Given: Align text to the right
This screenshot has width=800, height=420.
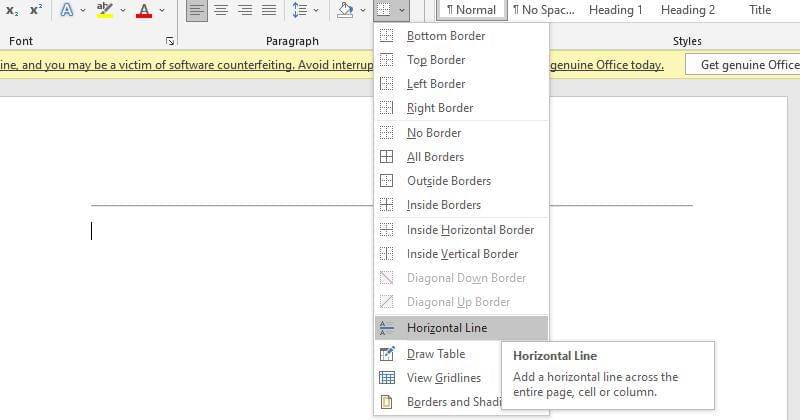Looking at the screenshot, I should point(245,10).
